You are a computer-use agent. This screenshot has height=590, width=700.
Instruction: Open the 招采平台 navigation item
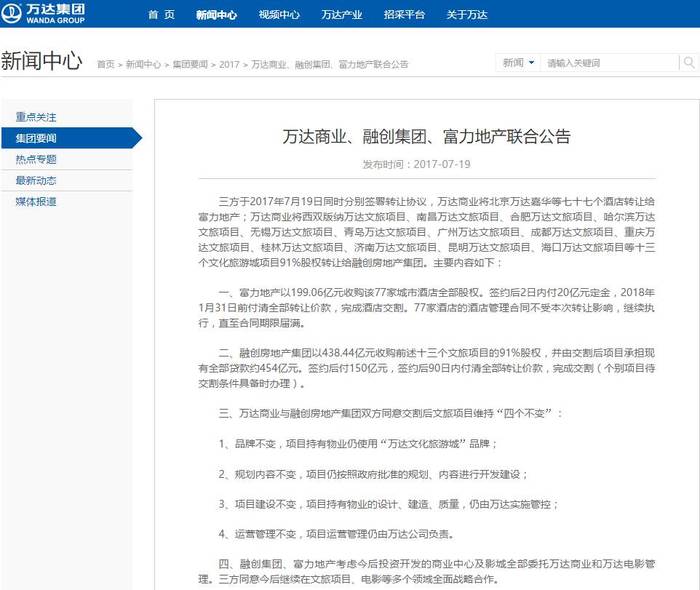click(x=404, y=15)
